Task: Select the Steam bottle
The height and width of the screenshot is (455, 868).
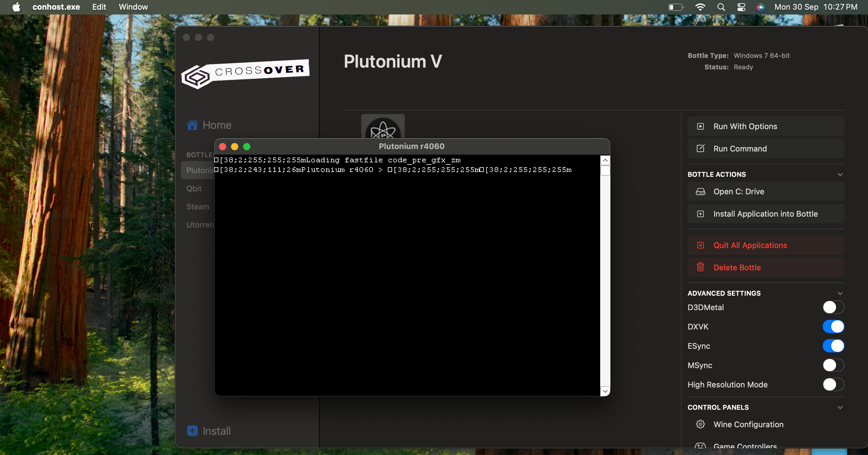Action: pyautogui.click(x=198, y=207)
